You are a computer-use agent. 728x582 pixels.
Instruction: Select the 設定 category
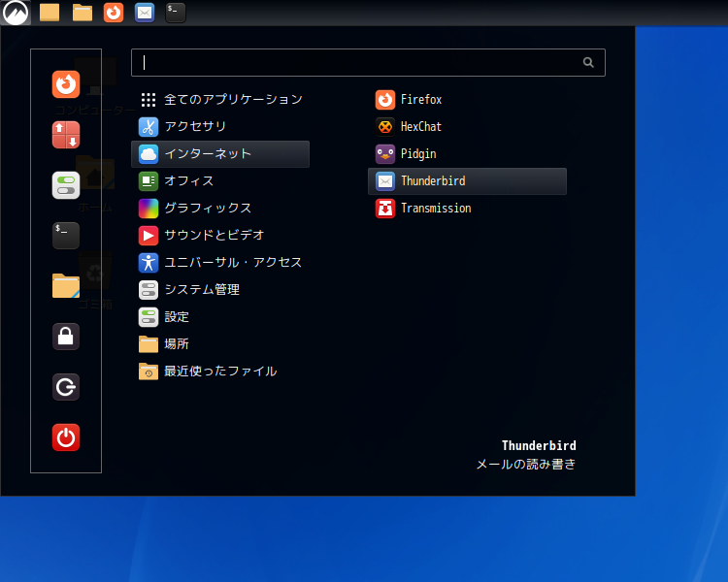[220, 317]
